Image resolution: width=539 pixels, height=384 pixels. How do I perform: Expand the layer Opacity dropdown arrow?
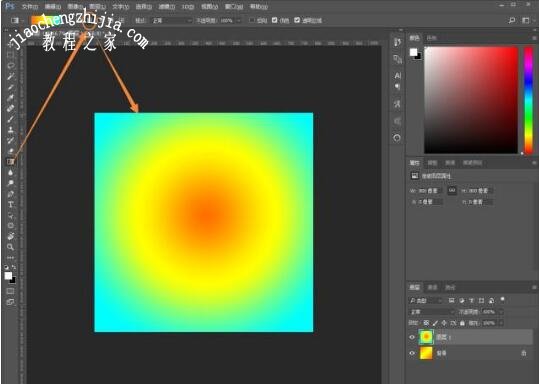501,312
